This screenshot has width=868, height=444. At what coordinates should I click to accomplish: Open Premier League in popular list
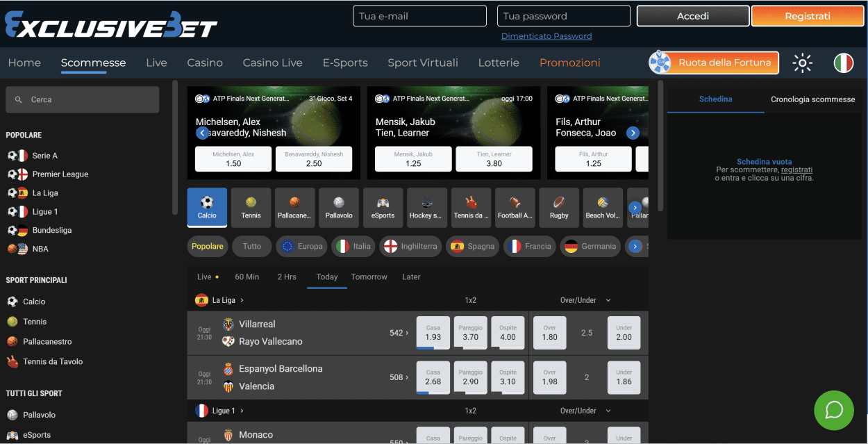tap(60, 174)
